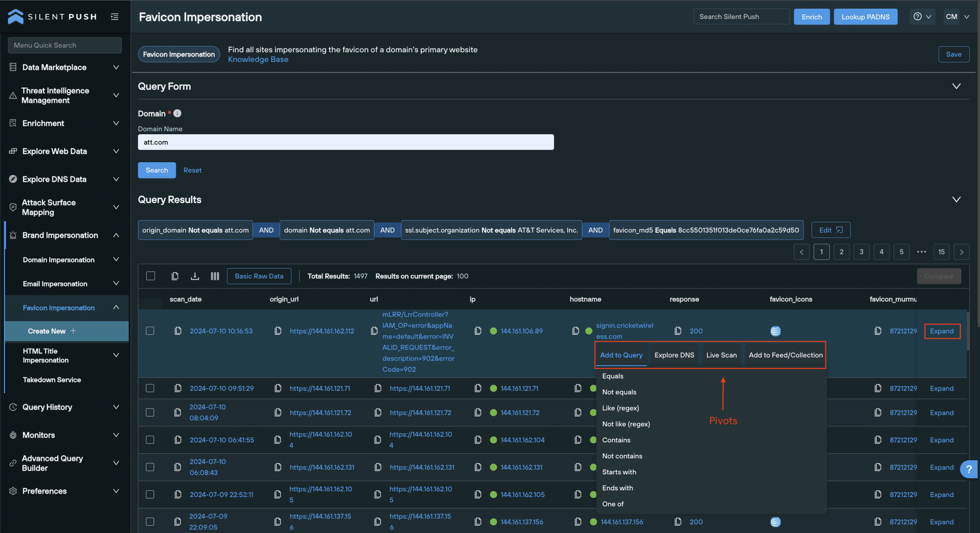Screen dimensions: 980x533
Task: Open the Add to Feed/Collection tab
Action: point(786,355)
